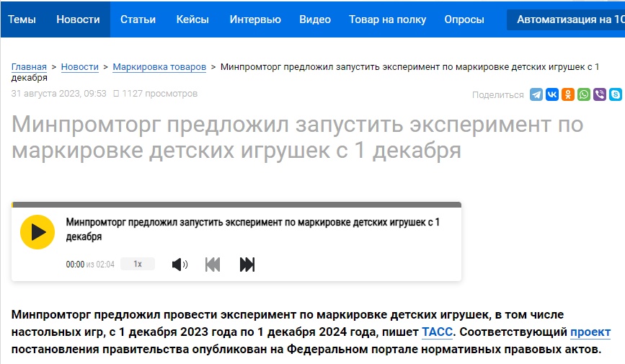625x364 pixels.
Task: Change playback speed 1x button
Action: pyautogui.click(x=138, y=264)
